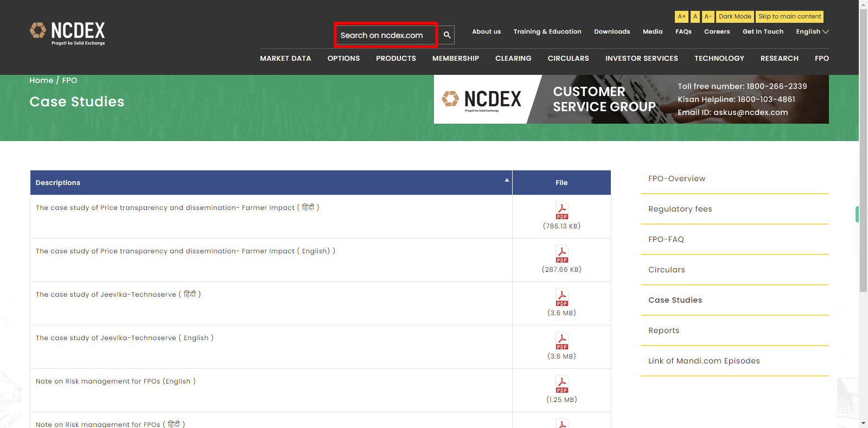Click Customer Service Group banner
Image resolution: width=868 pixels, height=428 pixels.
[631, 99]
